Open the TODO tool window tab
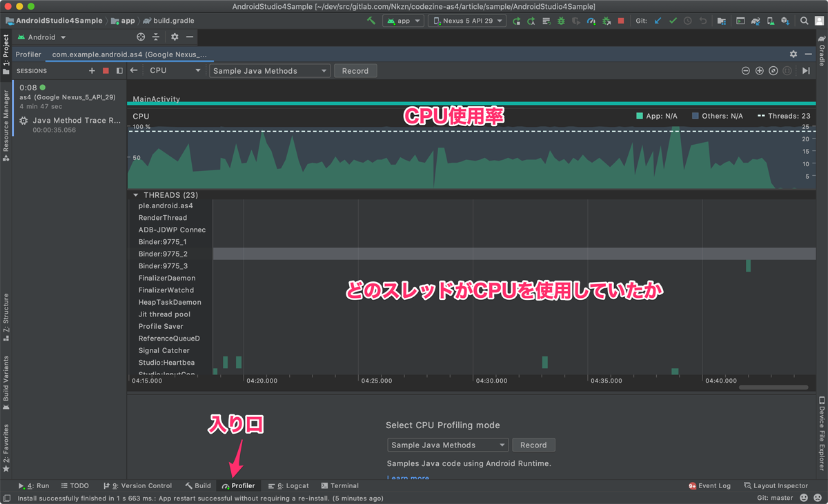Image resolution: width=828 pixels, height=504 pixels. [74, 485]
